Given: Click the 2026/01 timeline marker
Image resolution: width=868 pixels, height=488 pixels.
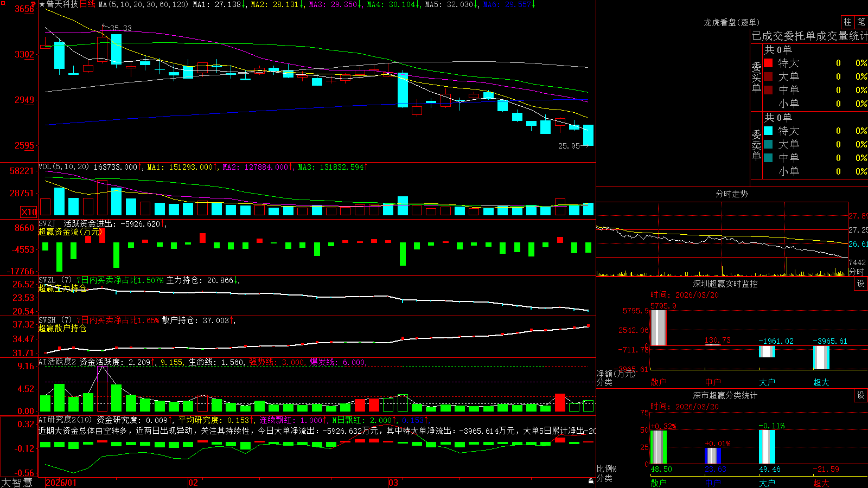Looking at the screenshot, I should pos(61,483).
